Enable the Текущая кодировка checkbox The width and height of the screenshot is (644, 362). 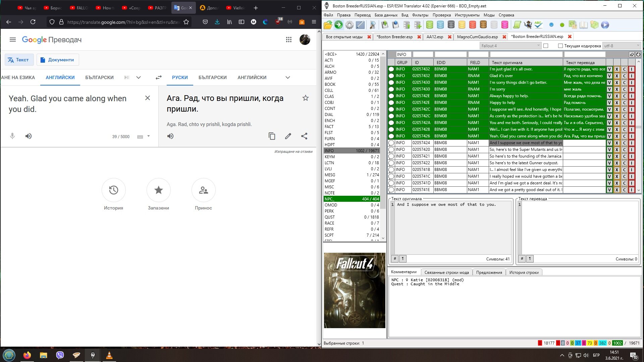click(560, 46)
